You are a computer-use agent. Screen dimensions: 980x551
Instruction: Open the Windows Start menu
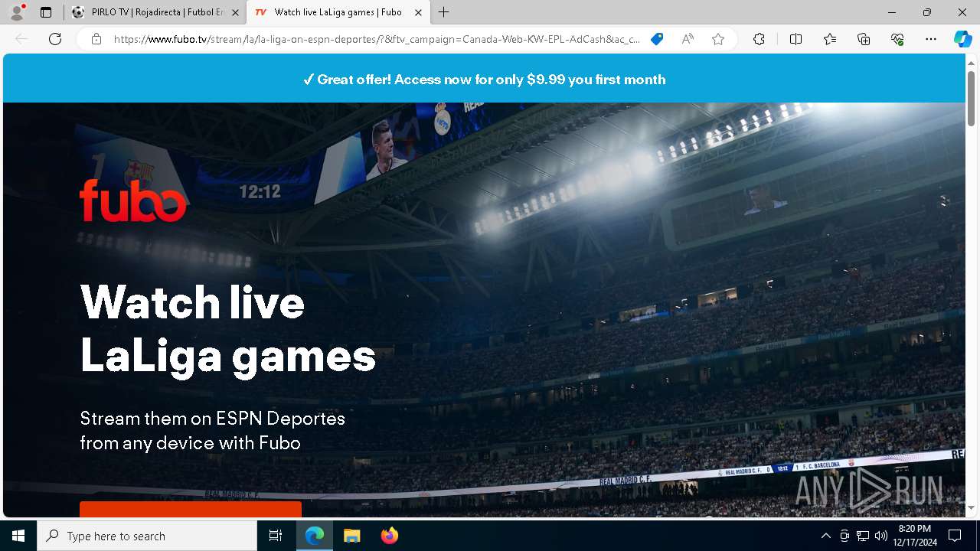point(18,536)
